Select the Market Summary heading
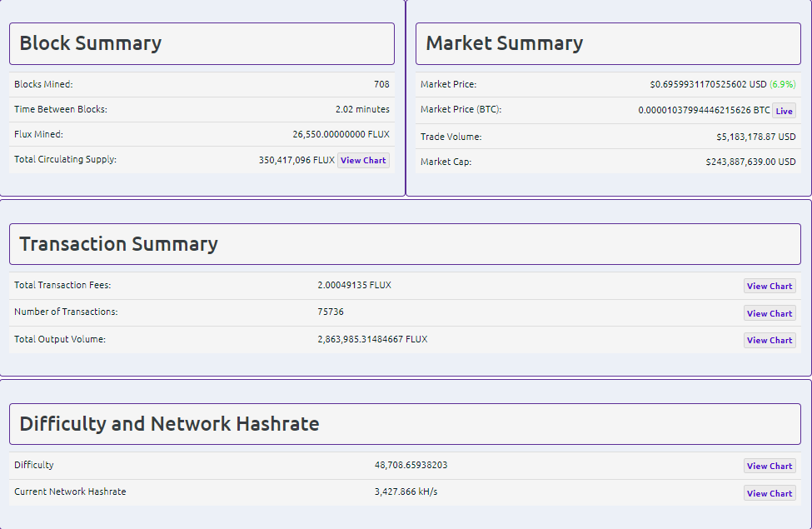 (x=505, y=43)
